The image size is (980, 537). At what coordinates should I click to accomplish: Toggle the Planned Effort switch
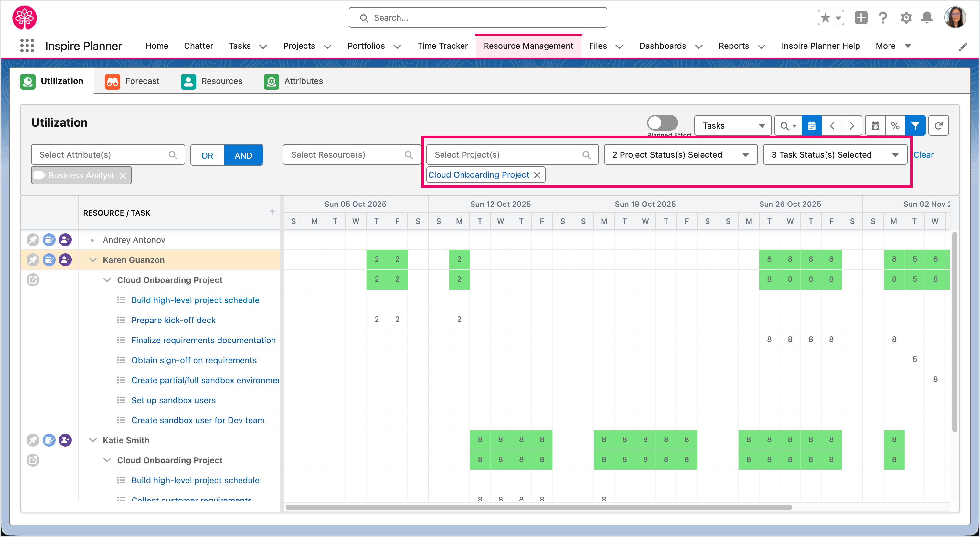coord(662,123)
